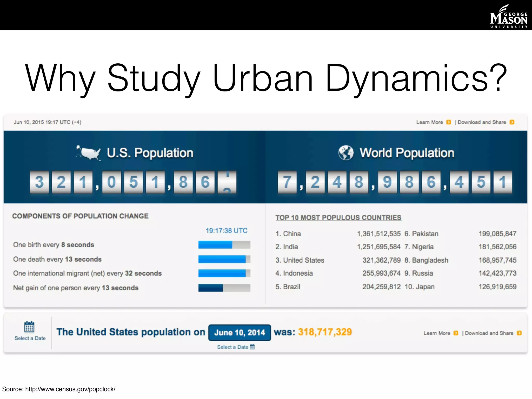Click the George Mason University logo

tap(509, 16)
